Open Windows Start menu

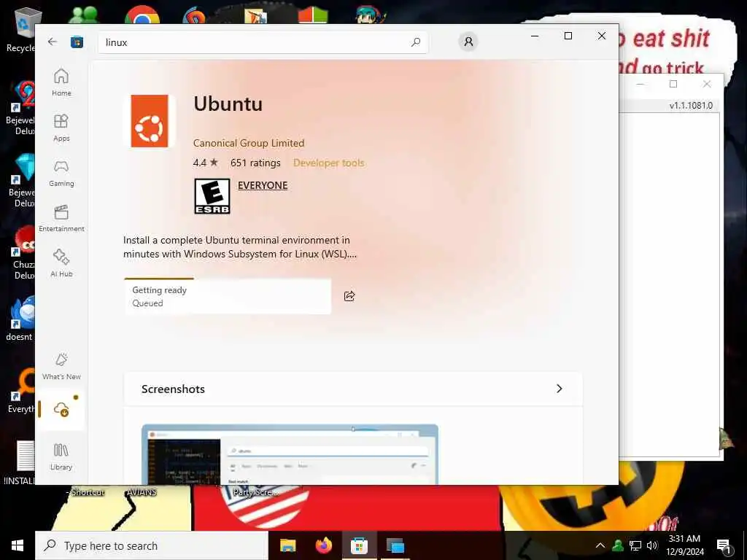coord(18,545)
